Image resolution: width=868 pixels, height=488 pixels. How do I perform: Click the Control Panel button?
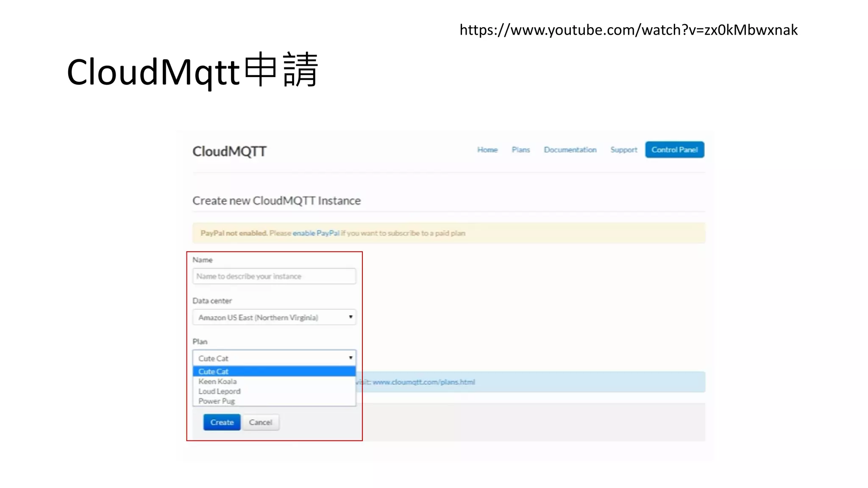(675, 150)
